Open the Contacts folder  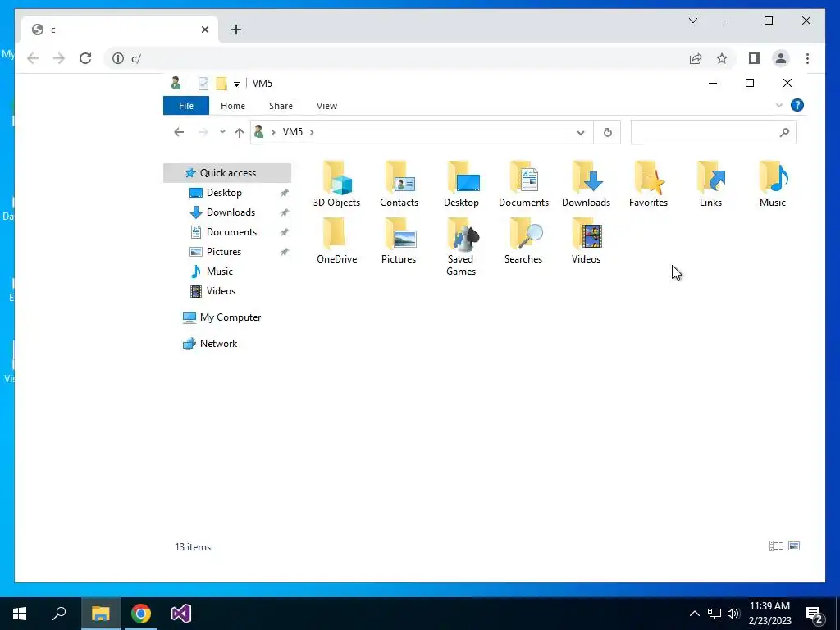point(399,185)
